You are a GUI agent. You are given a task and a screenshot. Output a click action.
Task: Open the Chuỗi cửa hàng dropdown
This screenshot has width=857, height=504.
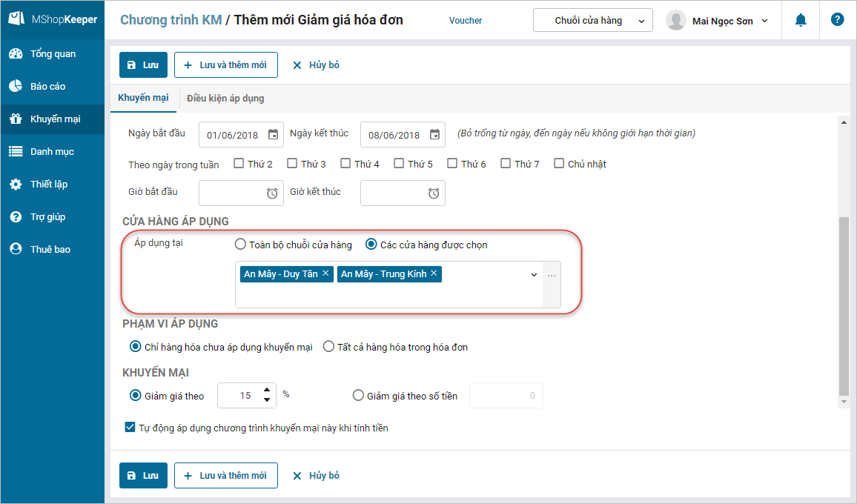click(592, 21)
